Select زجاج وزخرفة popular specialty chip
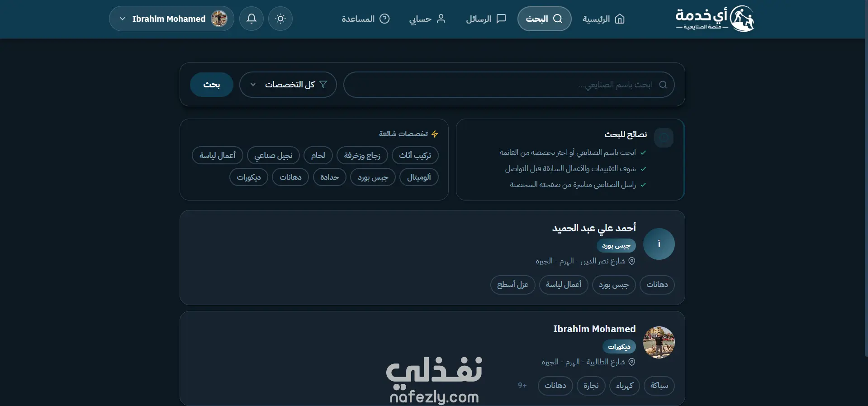The image size is (868, 406). [362, 155]
